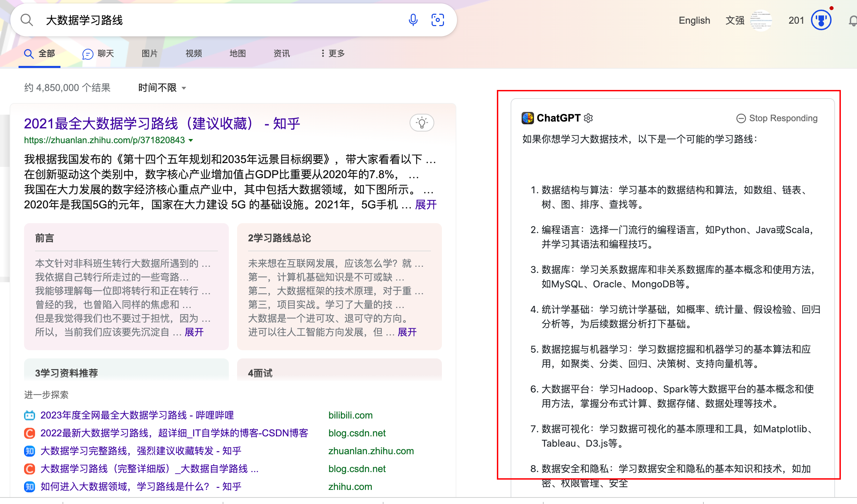Expand the first result snippet with 展开
Image resolution: width=857 pixels, height=504 pixels.
click(x=425, y=205)
